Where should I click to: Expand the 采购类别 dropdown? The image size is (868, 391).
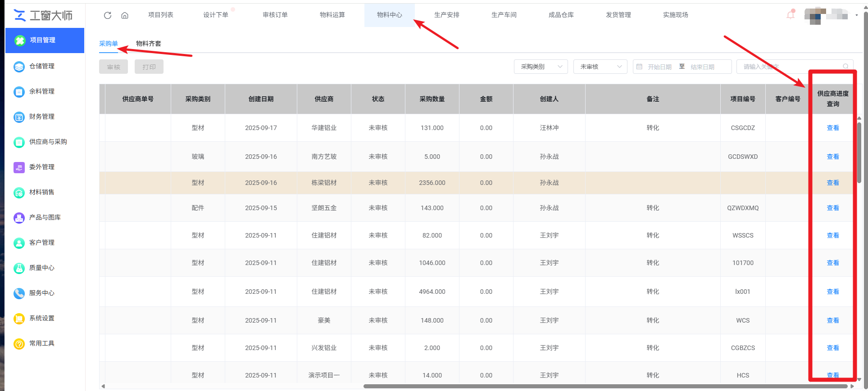pos(541,67)
